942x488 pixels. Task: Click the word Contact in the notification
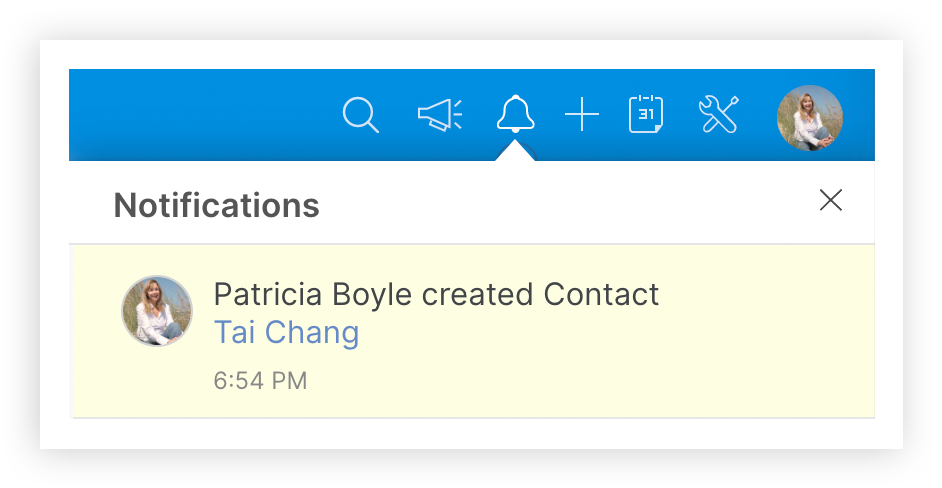click(x=601, y=295)
